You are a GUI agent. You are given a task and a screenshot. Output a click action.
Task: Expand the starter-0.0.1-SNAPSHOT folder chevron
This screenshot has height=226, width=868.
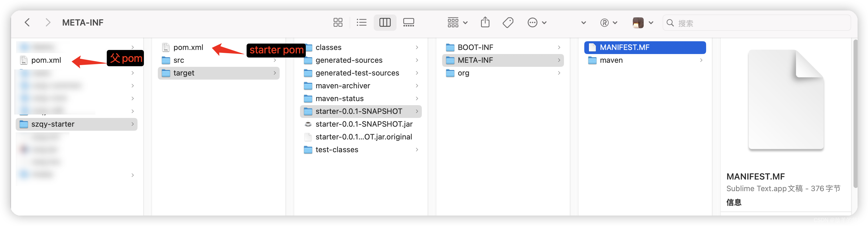[417, 111]
